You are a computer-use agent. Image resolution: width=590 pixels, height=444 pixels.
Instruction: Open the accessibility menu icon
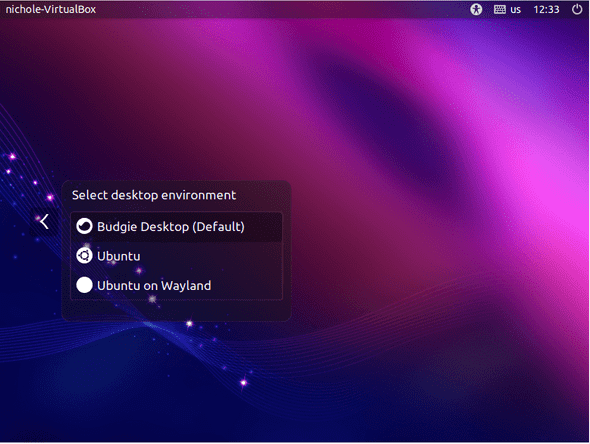(476, 9)
